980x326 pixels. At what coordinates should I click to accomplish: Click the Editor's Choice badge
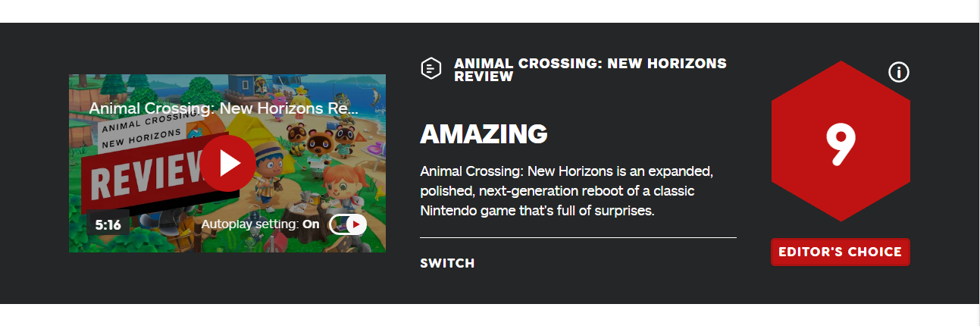pos(840,252)
